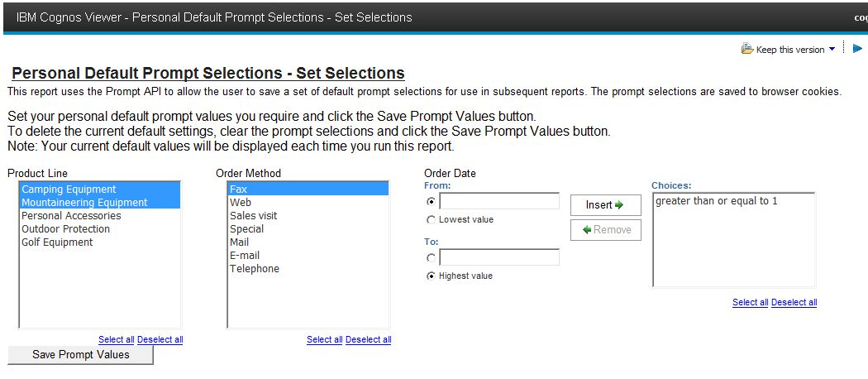
Task: Open the Keep this version dropdown arrow
Action: coord(832,50)
